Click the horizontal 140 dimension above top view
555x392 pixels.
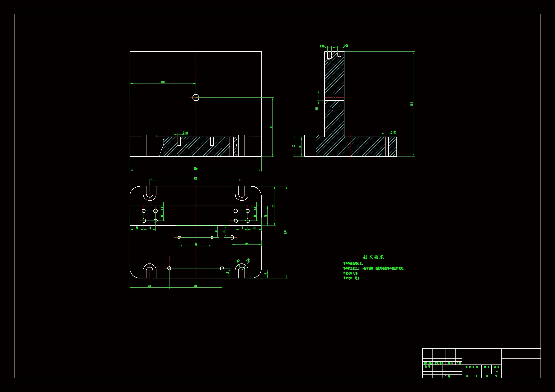pyautogui.click(x=196, y=179)
